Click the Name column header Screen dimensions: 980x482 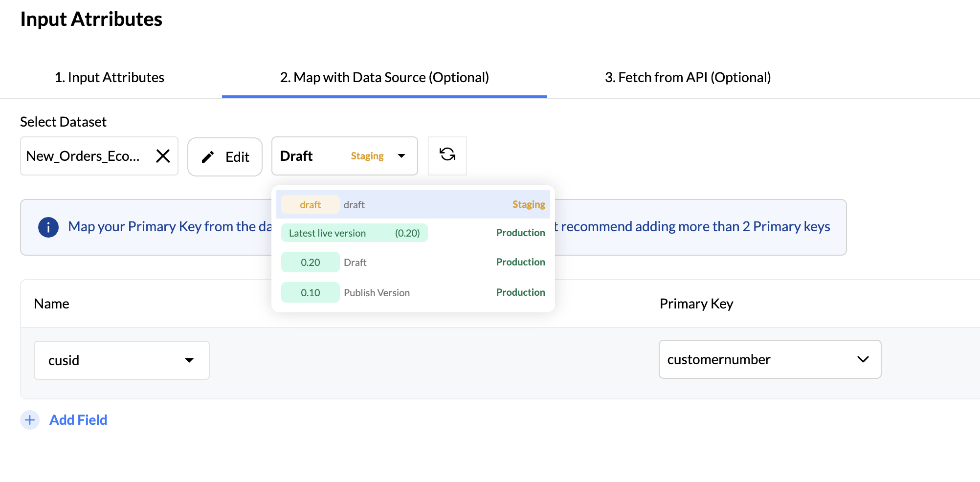tap(51, 304)
